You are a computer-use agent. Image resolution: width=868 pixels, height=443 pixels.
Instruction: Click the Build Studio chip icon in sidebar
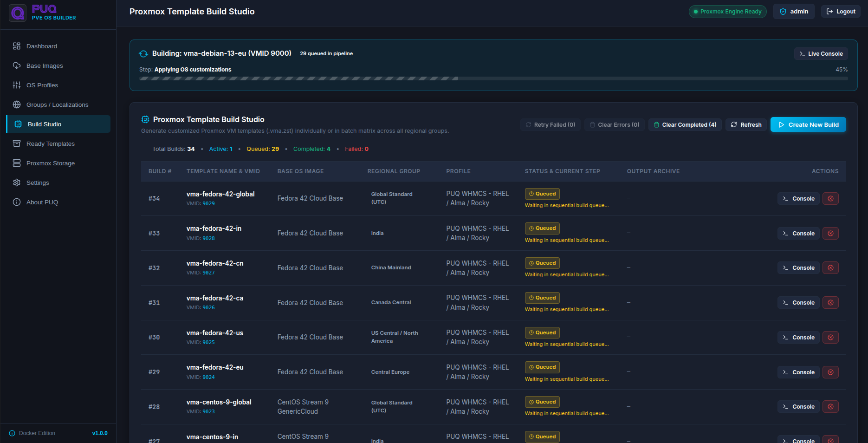click(18, 124)
